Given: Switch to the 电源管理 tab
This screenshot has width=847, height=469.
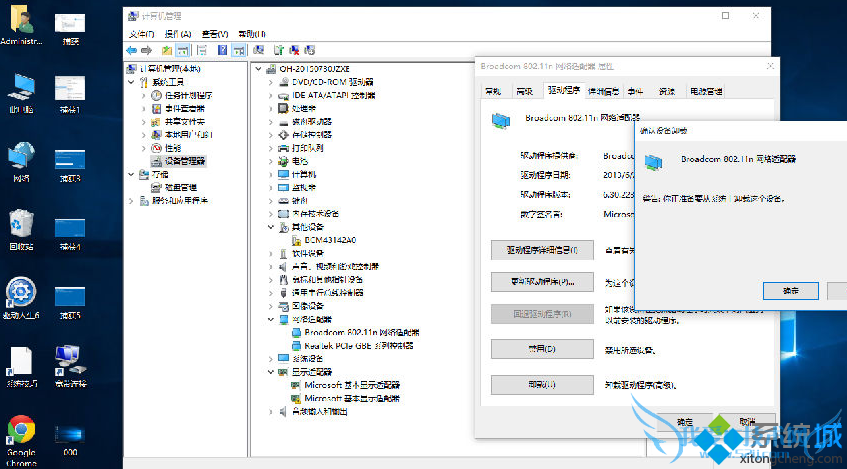Looking at the screenshot, I should [706, 91].
